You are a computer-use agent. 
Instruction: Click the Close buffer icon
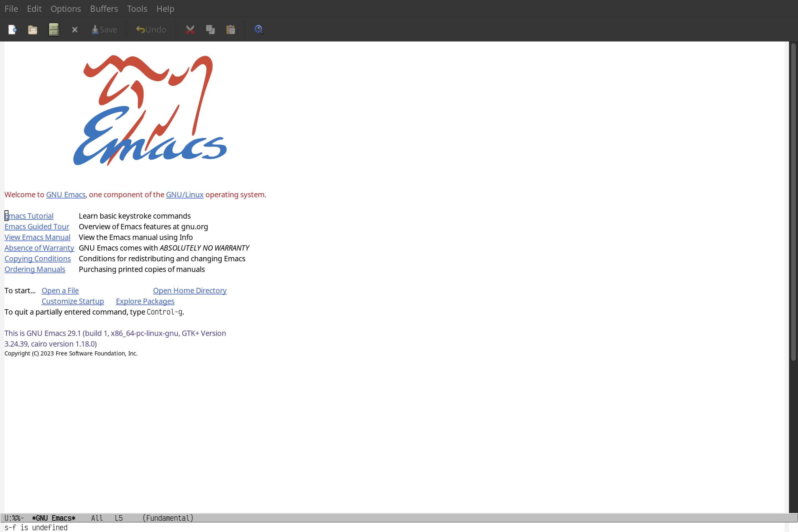point(74,29)
